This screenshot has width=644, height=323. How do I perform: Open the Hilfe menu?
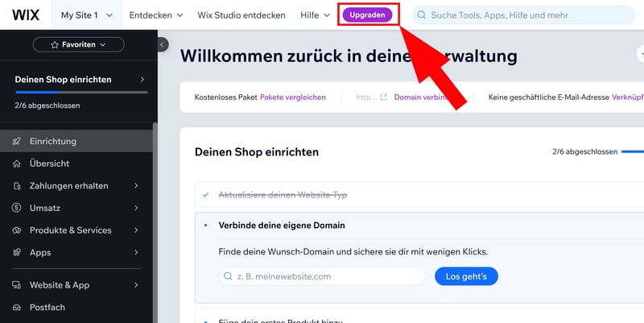click(x=315, y=15)
